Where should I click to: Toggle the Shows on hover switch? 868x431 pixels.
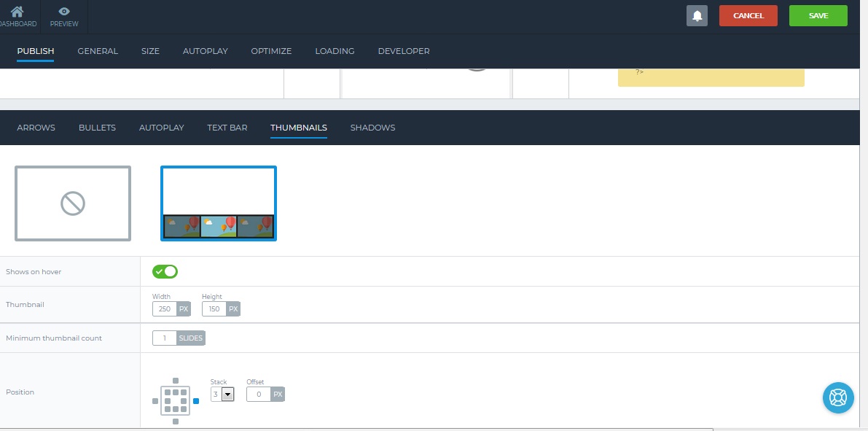point(165,271)
